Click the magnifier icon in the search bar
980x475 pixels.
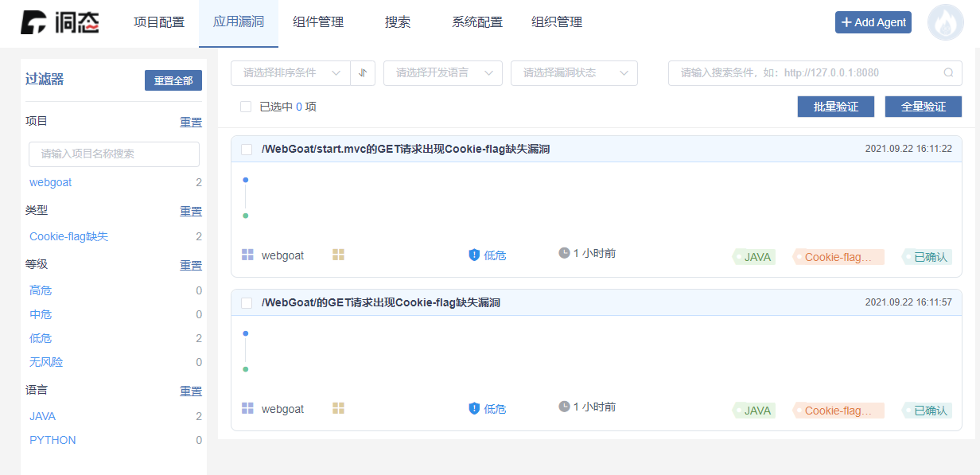coord(948,72)
